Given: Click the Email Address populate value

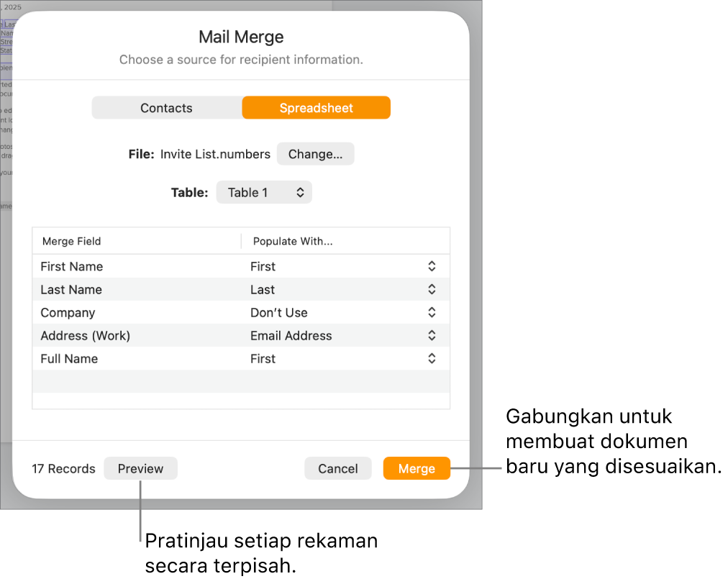Looking at the screenshot, I should pos(291,336).
